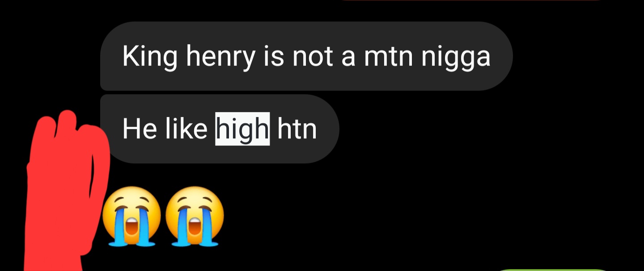Click the word "like" in second message
The width and height of the screenshot is (644, 271).
click(186, 129)
